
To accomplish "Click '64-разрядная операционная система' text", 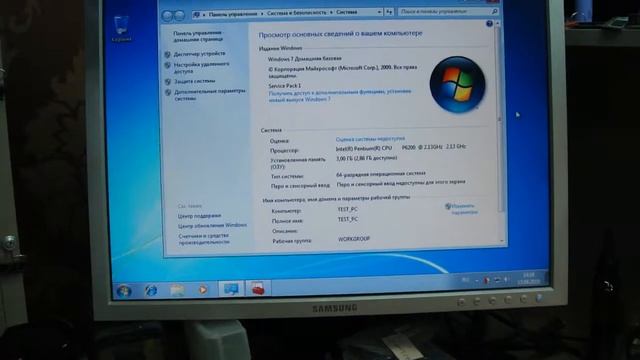I will (381, 174).
